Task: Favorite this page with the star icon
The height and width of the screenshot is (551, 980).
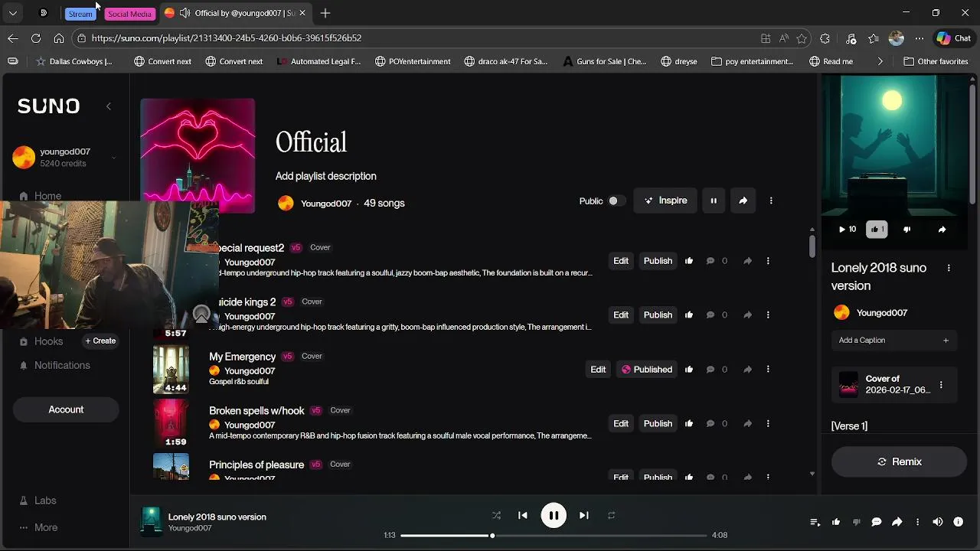Action: tap(802, 38)
